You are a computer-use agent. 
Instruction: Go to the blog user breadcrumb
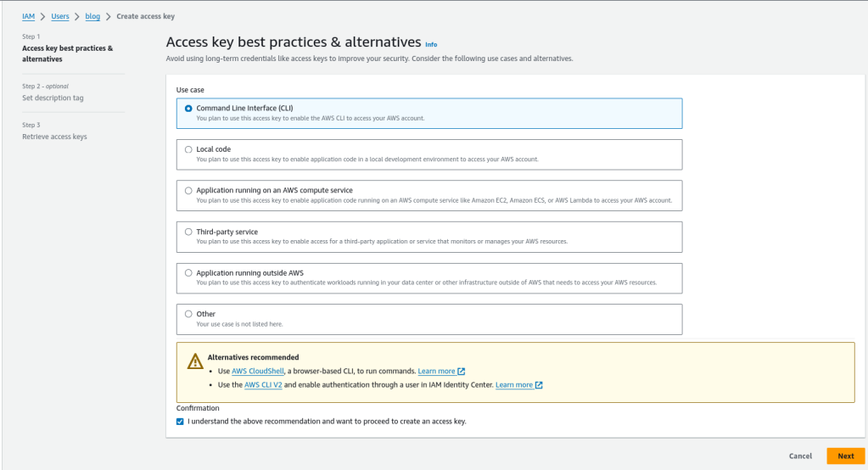coord(92,16)
